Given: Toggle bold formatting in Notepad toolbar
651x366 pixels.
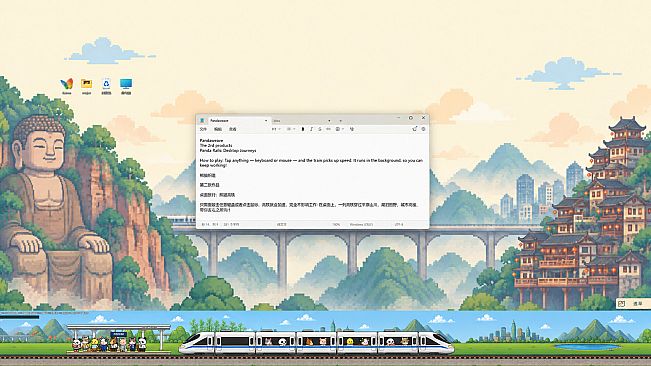Looking at the screenshot, I should (303, 129).
